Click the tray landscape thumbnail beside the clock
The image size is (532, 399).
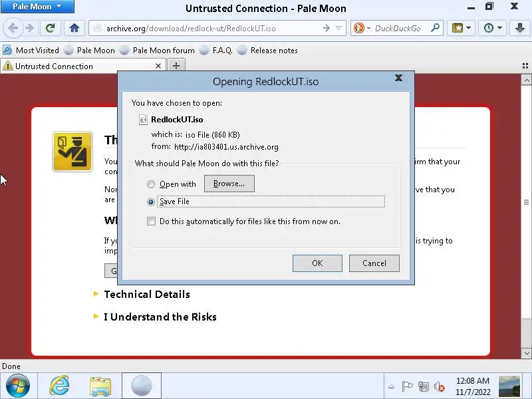coord(509,386)
